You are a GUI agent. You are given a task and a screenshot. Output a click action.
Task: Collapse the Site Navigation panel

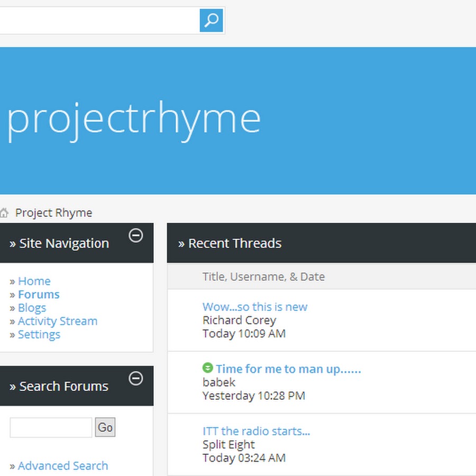[136, 235]
